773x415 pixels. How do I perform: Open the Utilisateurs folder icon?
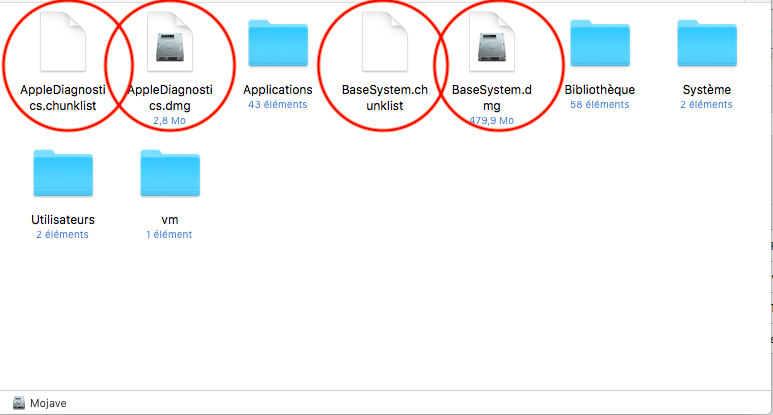coord(63,173)
